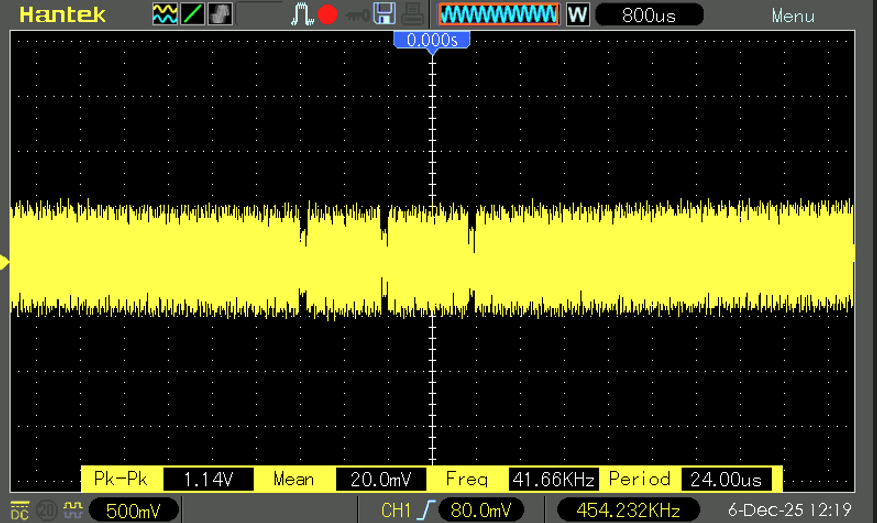Click the waveform memory overview bar
This screenshot has height=523, width=877.
tap(498, 15)
